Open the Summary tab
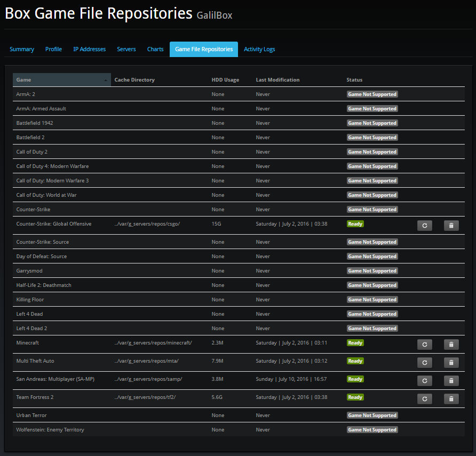Image resolution: width=476 pixels, height=456 pixels. coord(22,49)
